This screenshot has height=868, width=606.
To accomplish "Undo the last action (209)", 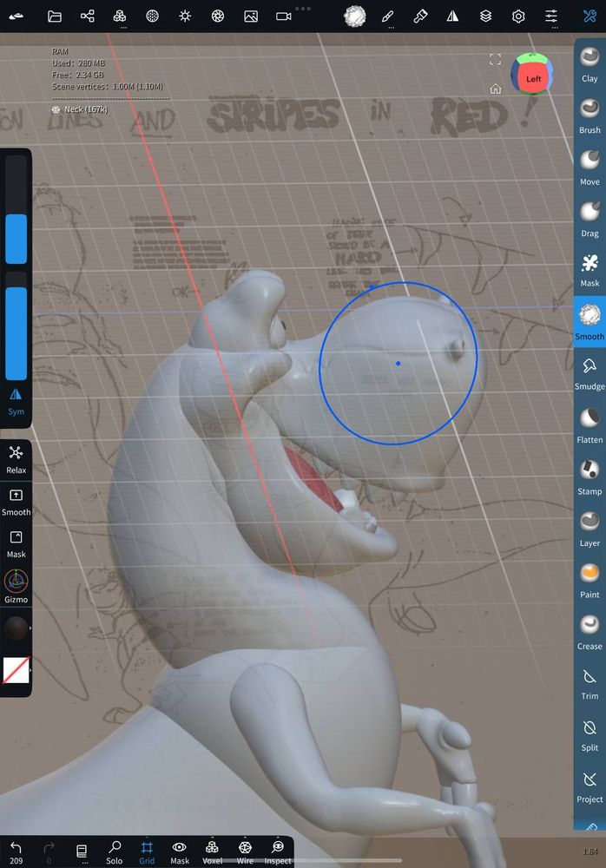I will coord(16,852).
